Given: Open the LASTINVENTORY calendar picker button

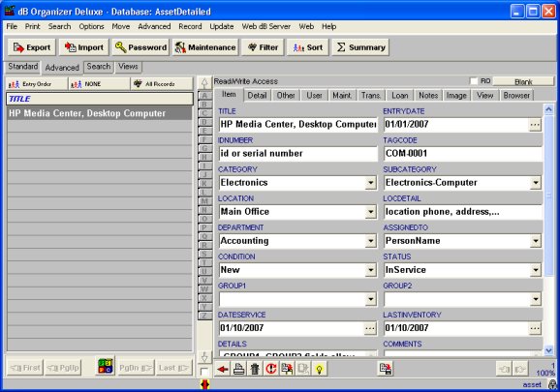Looking at the screenshot, I should [535, 328].
